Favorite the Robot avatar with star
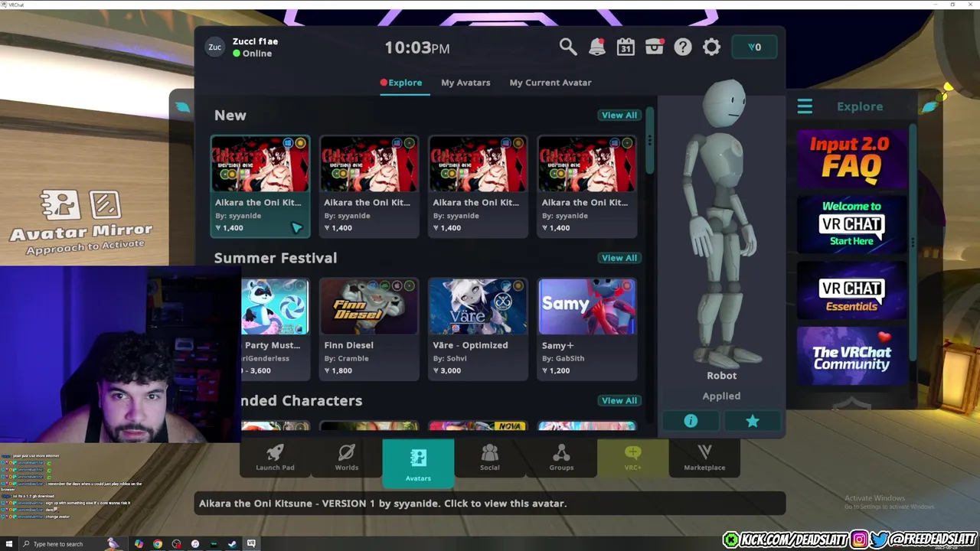Image resolution: width=980 pixels, height=551 pixels. 752,421
